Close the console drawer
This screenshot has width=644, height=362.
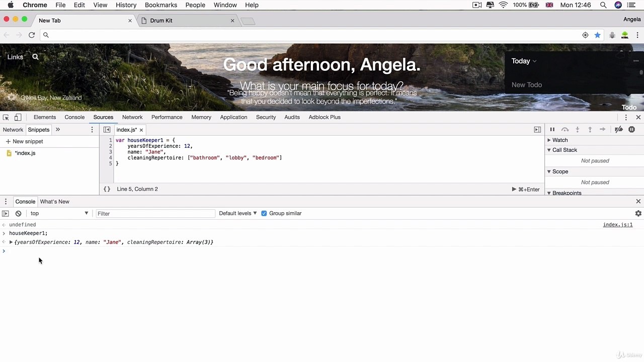tap(638, 202)
